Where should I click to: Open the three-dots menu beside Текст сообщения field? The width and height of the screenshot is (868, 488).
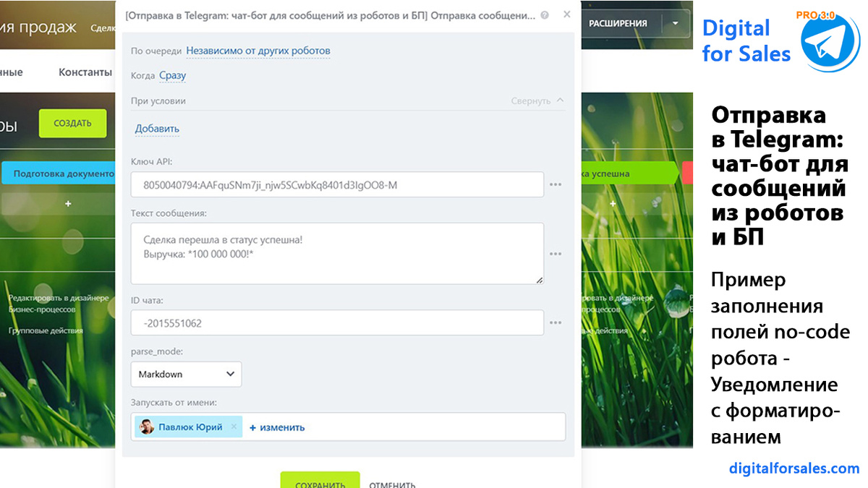click(556, 254)
